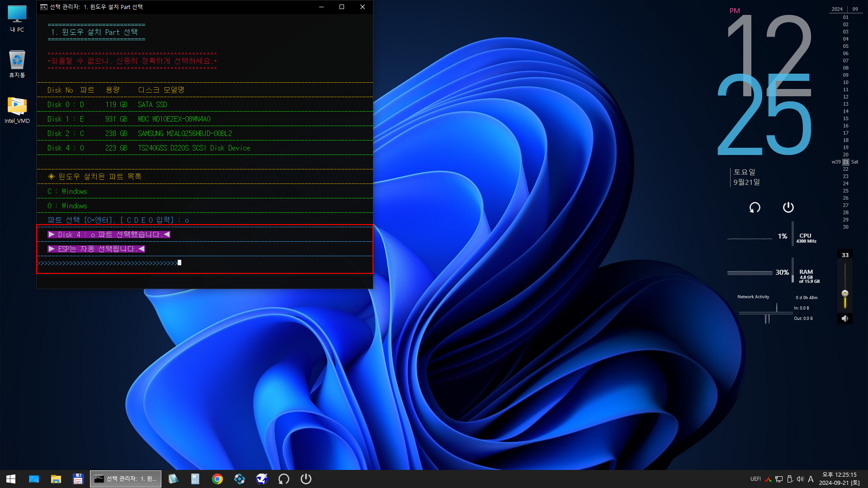
Task: Select the Disk 0 : D row
Action: [205, 104]
